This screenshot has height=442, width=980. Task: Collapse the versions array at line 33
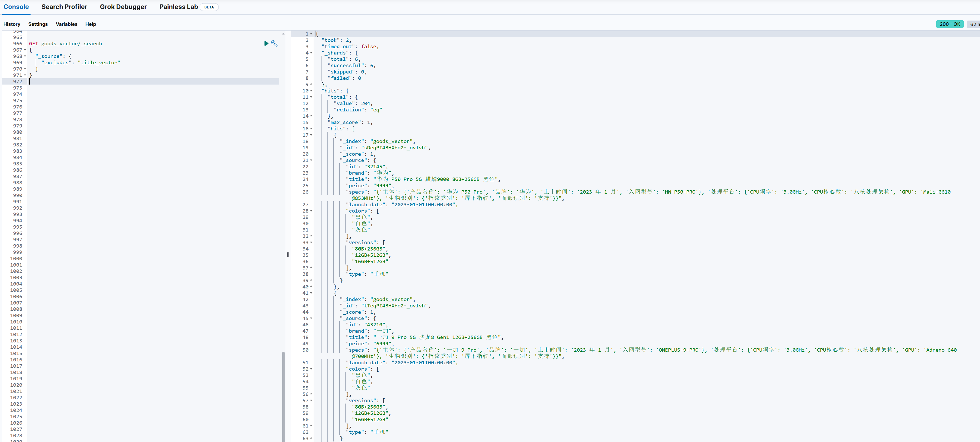[311, 243]
